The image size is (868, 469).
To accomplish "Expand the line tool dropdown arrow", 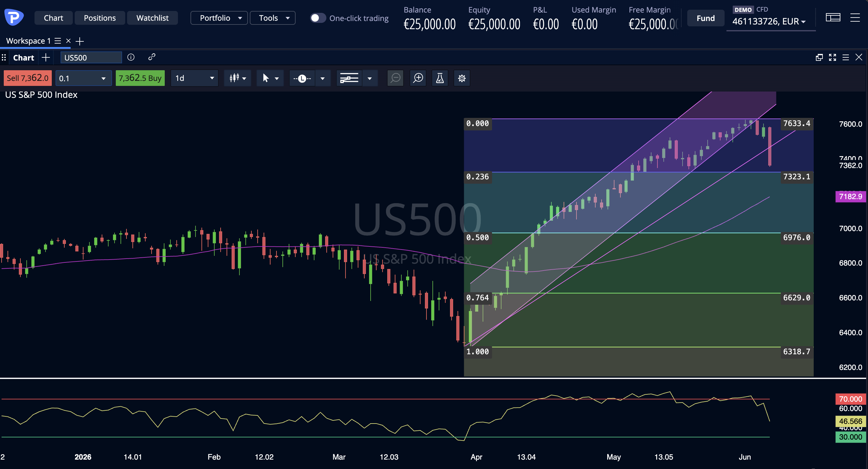I will click(323, 78).
